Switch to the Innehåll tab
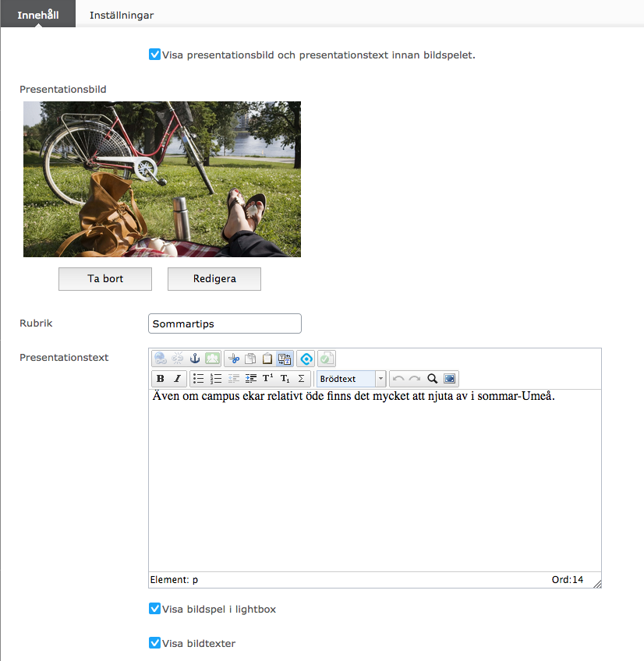This screenshot has width=644, height=661. pyautogui.click(x=38, y=14)
